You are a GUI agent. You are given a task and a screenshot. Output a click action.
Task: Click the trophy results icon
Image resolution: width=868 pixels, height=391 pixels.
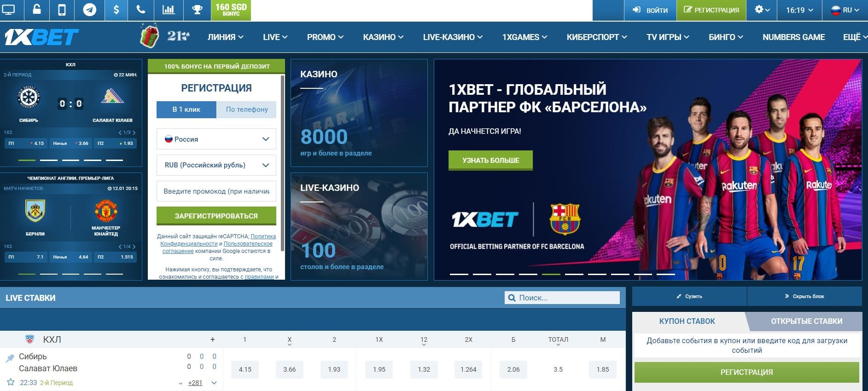[198, 10]
